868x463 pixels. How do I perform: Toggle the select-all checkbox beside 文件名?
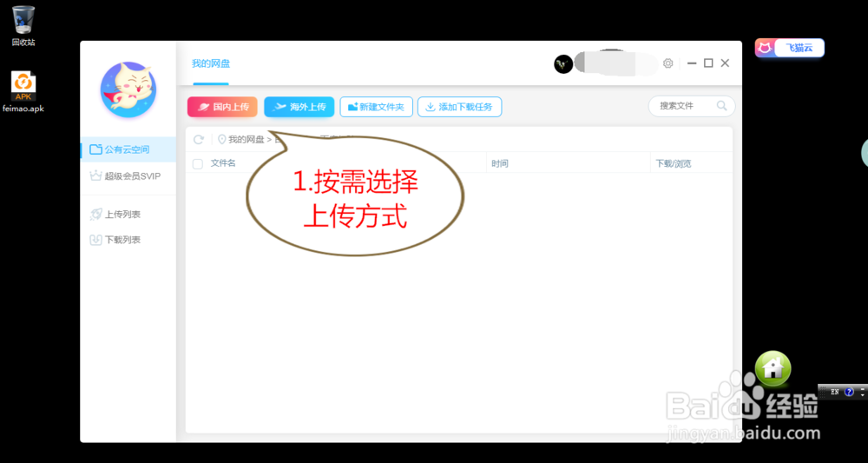[198, 163]
